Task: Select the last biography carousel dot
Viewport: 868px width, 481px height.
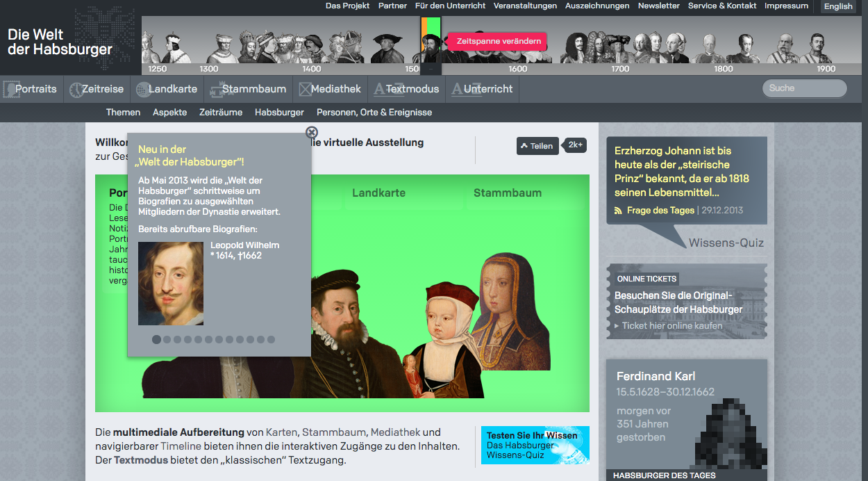Action: [x=271, y=340]
